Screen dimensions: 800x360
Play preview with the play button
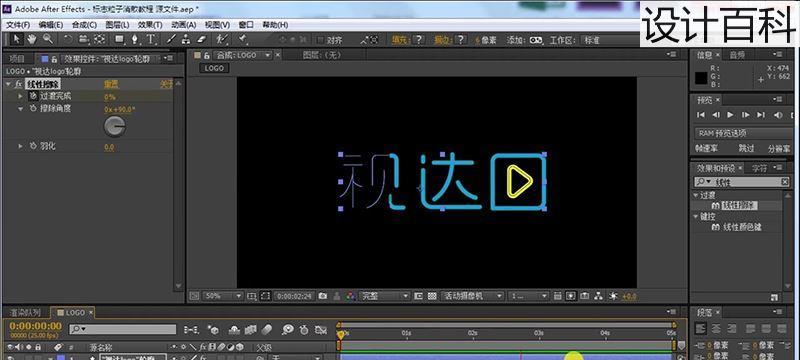(730, 115)
